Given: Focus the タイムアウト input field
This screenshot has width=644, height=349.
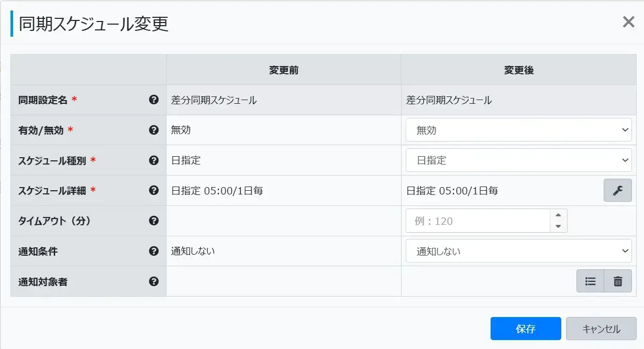Looking at the screenshot, I should [478, 221].
